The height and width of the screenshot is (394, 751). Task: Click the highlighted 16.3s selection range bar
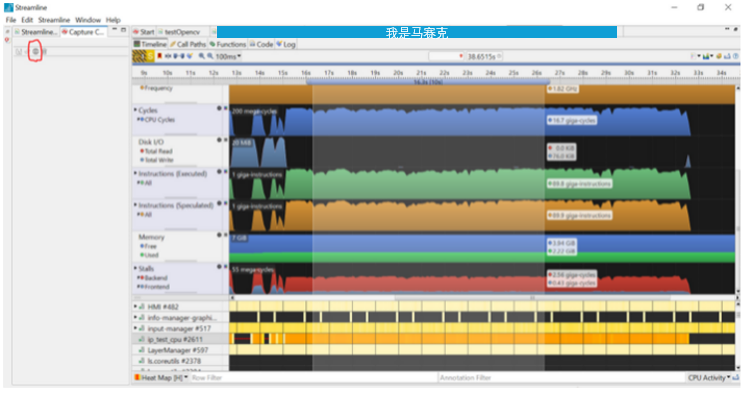coord(427,82)
